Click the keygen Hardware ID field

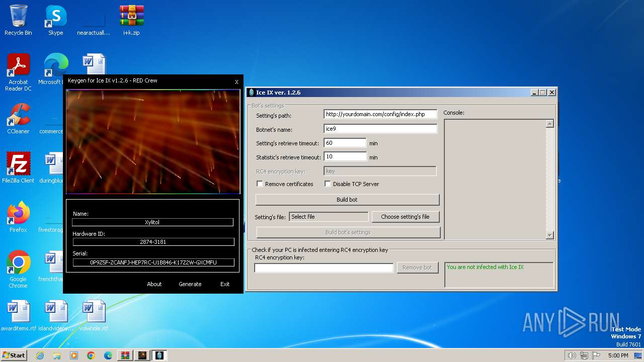[x=153, y=242]
